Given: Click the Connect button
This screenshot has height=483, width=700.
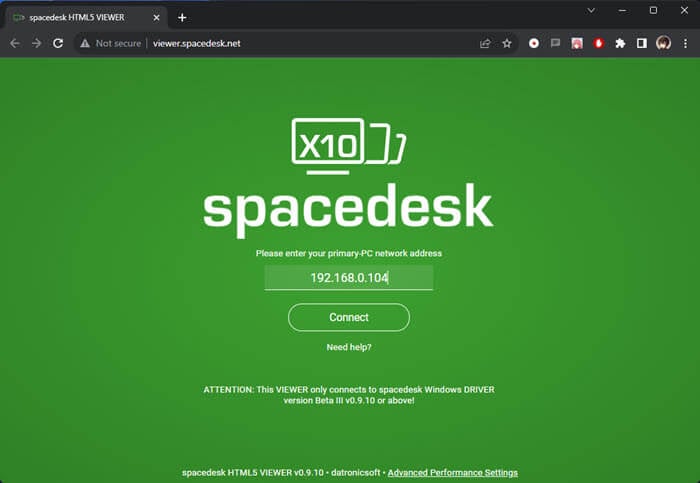Looking at the screenshot, I should pyautogui.click(x=349, y=317).
